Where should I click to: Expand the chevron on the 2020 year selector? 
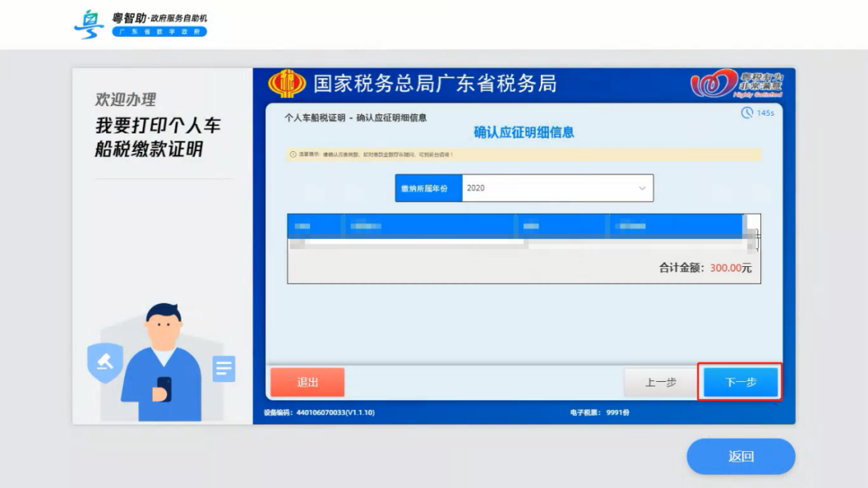(x=643, y=188)
